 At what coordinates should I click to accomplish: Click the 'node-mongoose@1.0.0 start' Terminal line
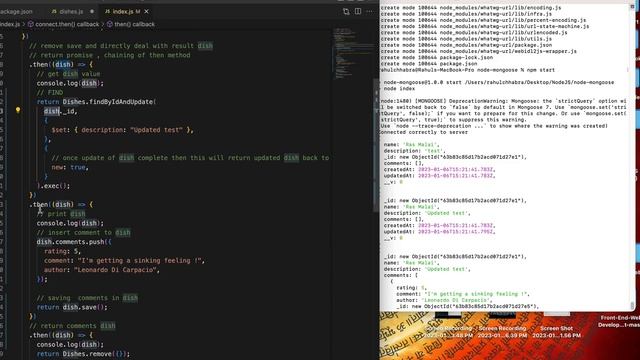point(499,82)
